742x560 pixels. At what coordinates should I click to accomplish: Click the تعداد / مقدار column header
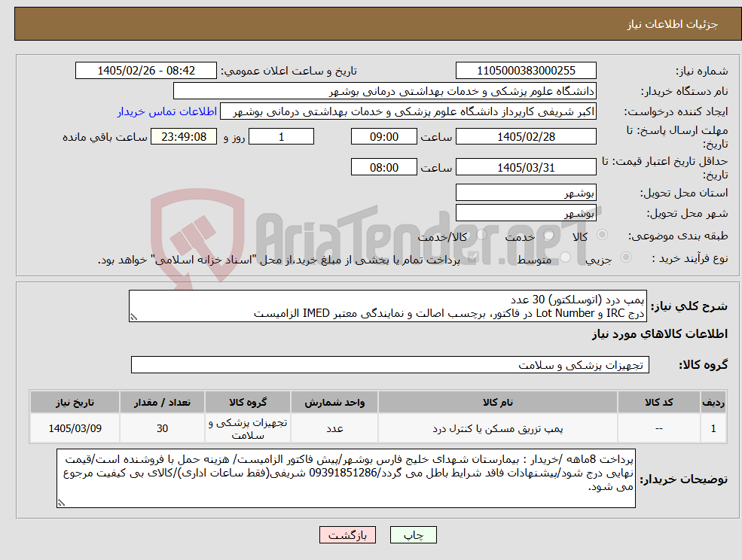[162, 402]
